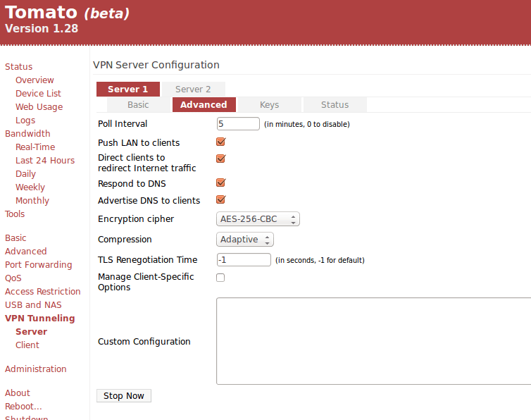Select the Keys tab
The image size is (531, 420).
click(x=269, y=105)
